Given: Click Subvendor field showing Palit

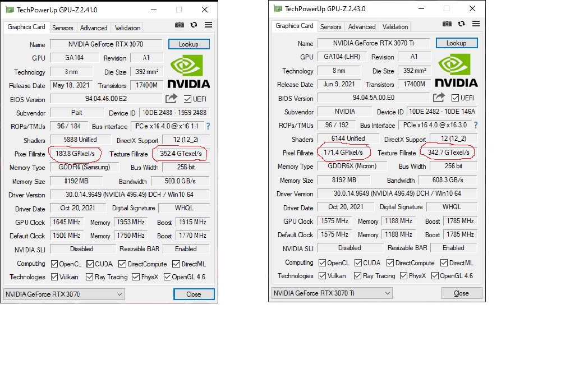Looking at the screenshot, I should point(76,113).
